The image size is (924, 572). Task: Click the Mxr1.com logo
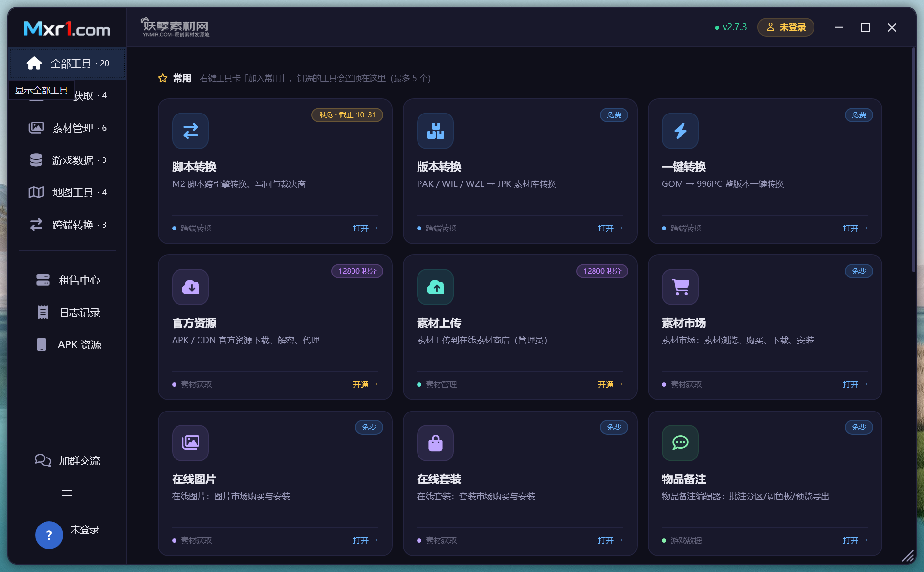[x=67, y=29]
